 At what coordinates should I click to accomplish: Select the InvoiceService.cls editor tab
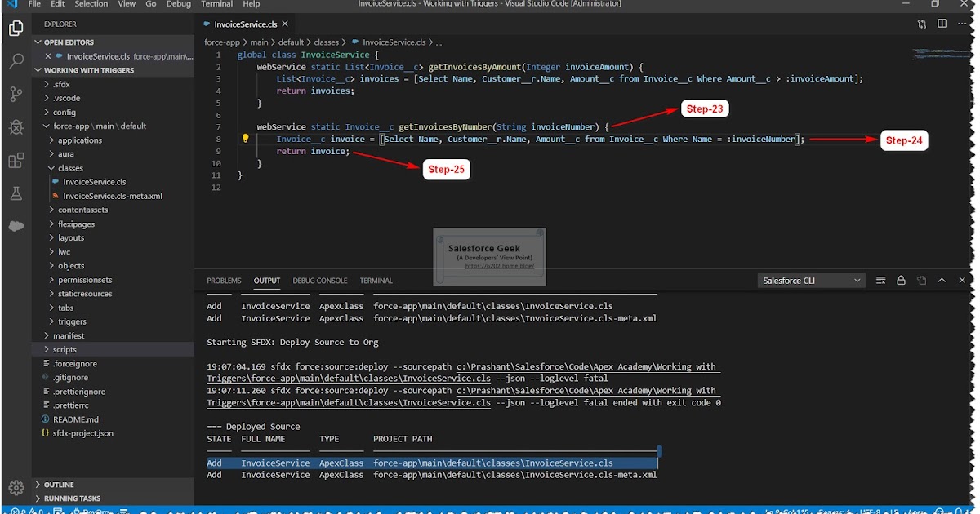tap(243, 24)
